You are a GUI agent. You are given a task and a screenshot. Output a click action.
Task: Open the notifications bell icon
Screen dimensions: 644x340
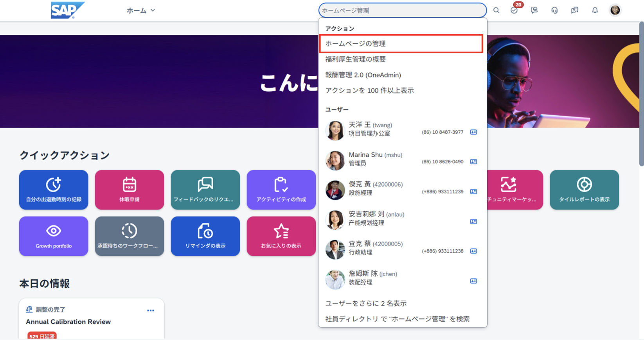(x=595, y=11)
